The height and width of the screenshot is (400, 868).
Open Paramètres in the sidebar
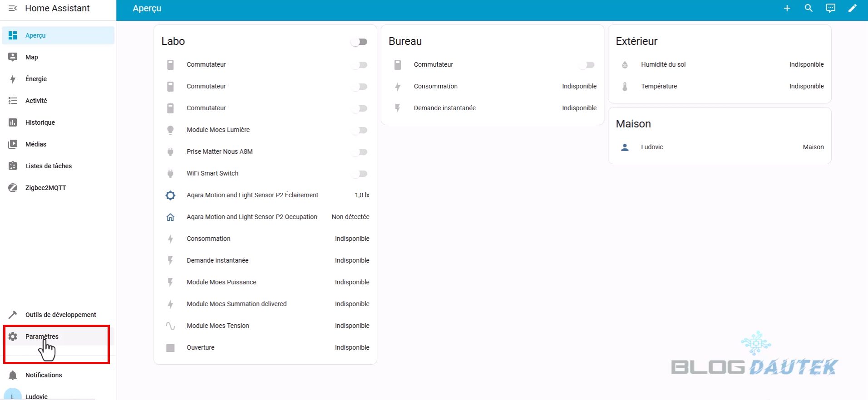pos(42,337)
